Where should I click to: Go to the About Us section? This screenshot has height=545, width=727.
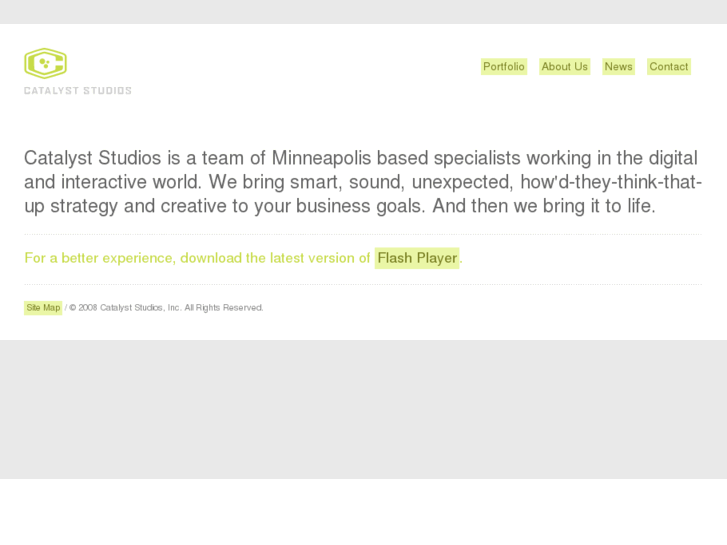coord(565,67)
